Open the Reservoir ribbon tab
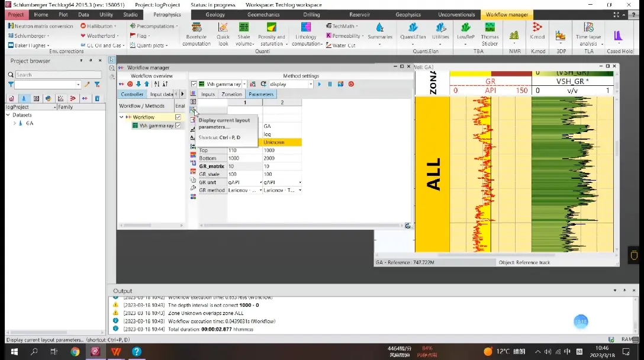The width and height of the screenshot is (644, 360). point(359,14)
